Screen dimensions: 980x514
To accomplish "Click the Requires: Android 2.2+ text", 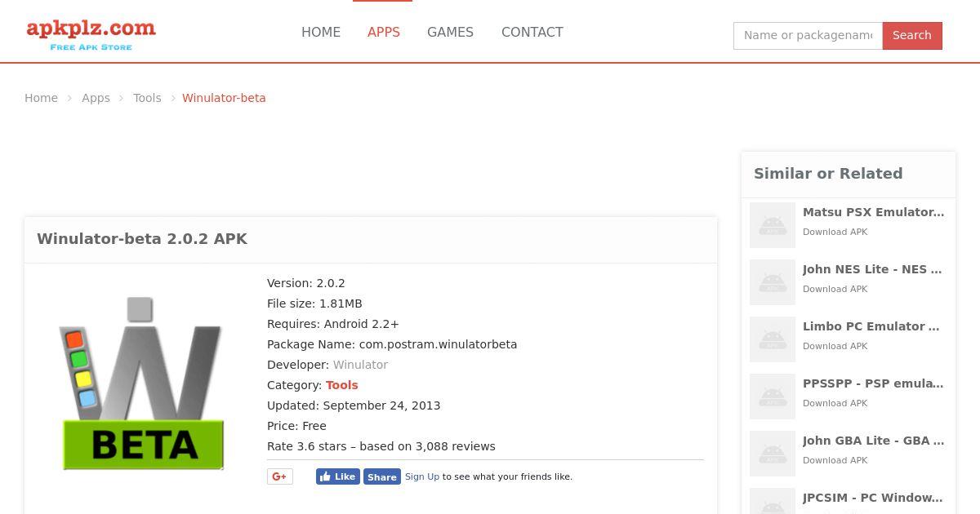I will pos(333,324).
